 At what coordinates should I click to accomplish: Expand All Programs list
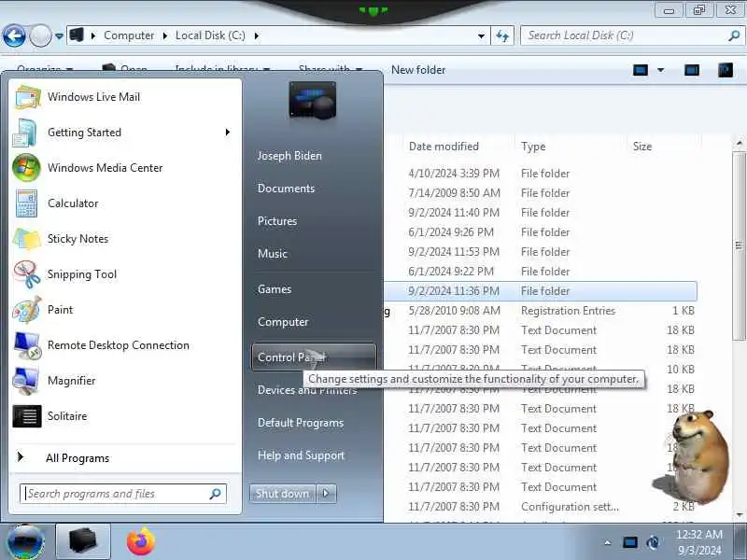pos(78,458)
